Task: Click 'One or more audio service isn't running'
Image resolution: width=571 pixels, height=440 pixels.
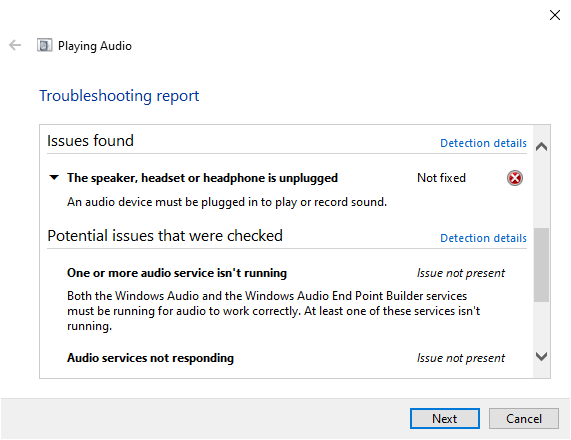Action: tap(177, 273)
